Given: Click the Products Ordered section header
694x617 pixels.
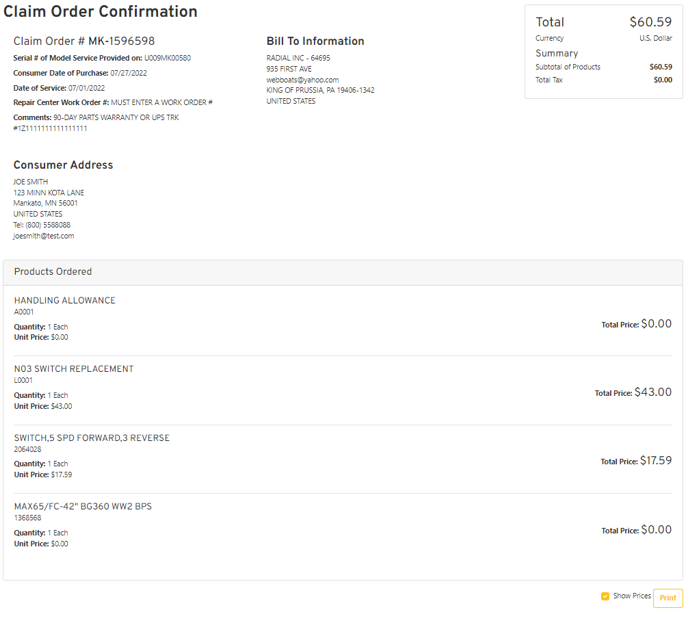Looking at the screenshot, I should click(x=53, y=272).
